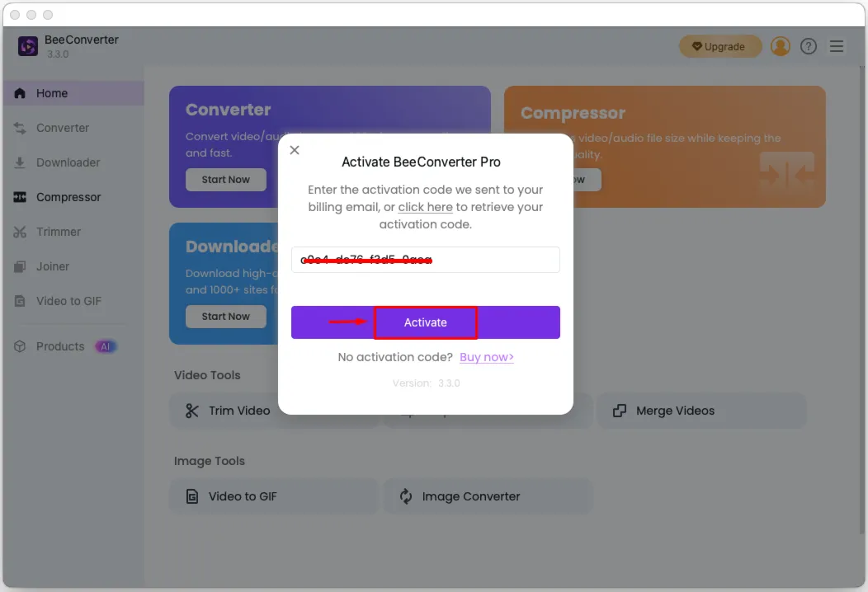
Task: Click the 'Image Tools' section heading
Action: coord(210,461)
